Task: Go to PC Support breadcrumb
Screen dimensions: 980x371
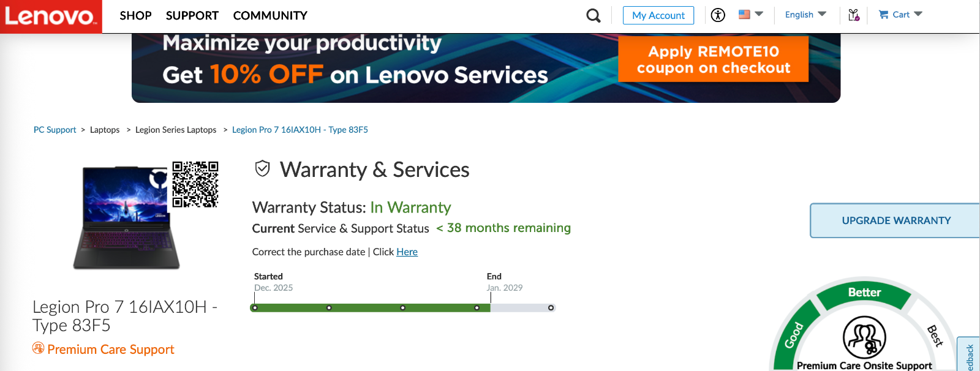Action: coord(55,130)
